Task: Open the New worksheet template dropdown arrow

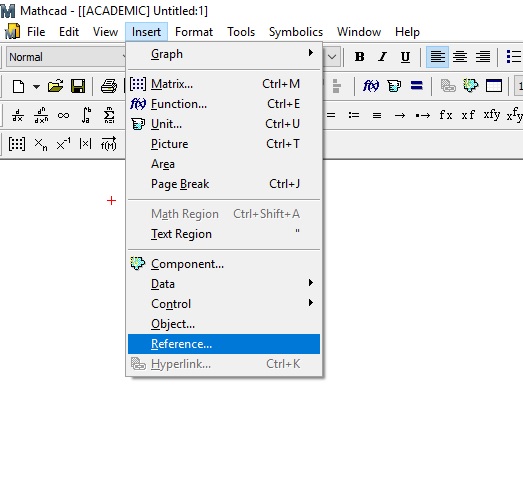Action: (36, 87)
